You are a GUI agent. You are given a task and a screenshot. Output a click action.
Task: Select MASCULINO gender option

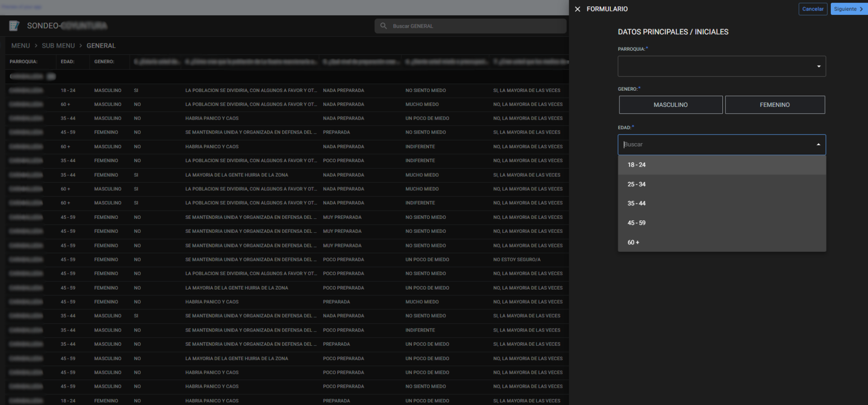670,105
